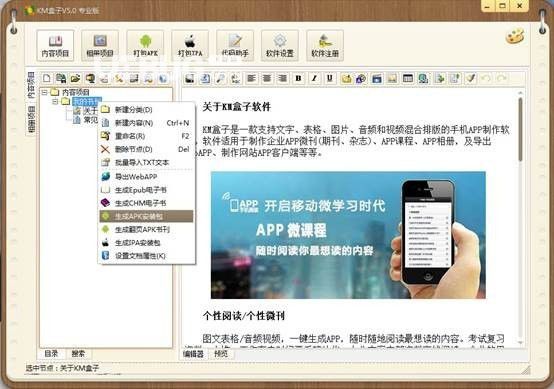Choose 重命名(R) from context menu
The width and height of the screenshot is (554, 389).
(x=147, y=136)
